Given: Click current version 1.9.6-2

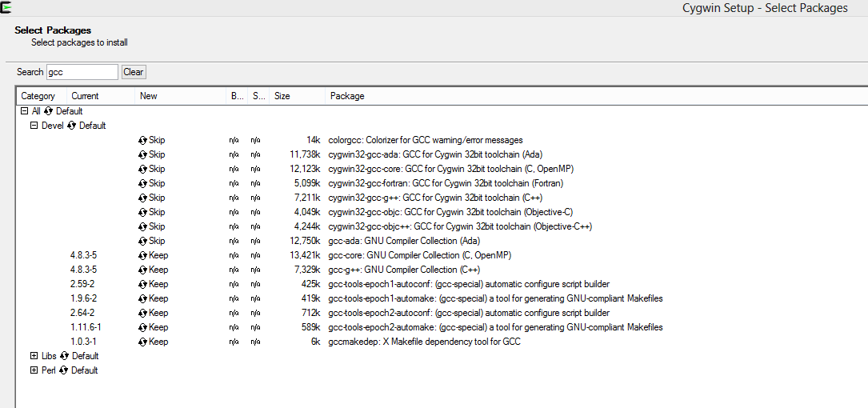Looking at the screenshot, I should coord(83,298).
